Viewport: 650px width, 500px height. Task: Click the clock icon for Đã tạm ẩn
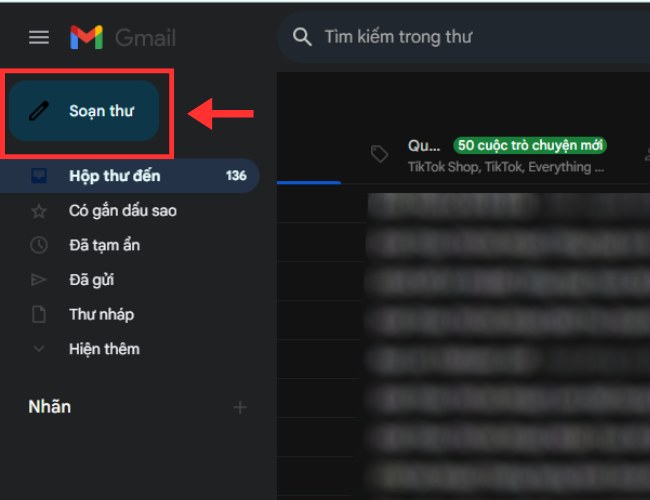click(x=39, y=245)
